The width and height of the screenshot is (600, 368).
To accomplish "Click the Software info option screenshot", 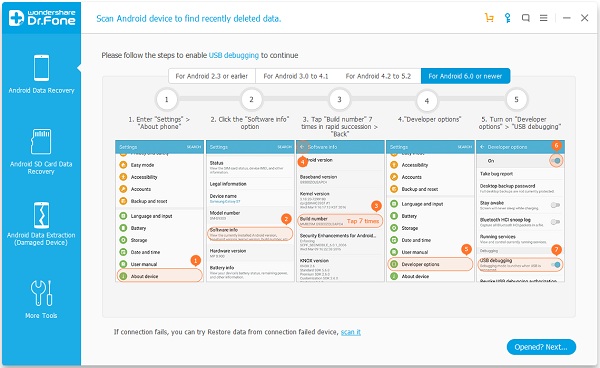I will tap(250, 211).
